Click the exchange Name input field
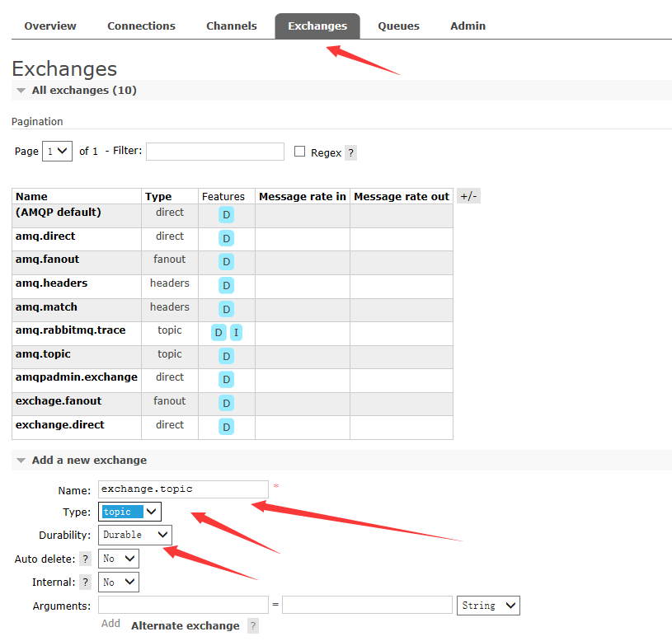The width and height of the screenshot is (672, 641). (x=183, y=489)
